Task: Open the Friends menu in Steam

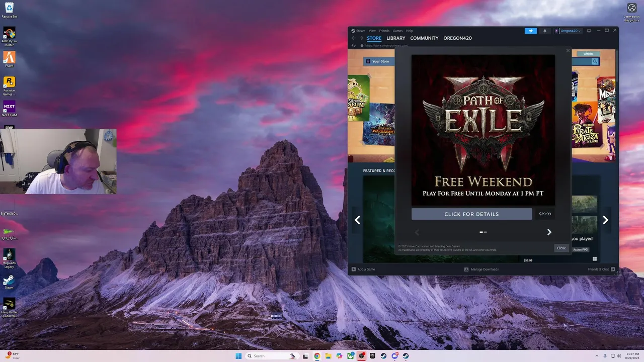Action: click(384, 31)
